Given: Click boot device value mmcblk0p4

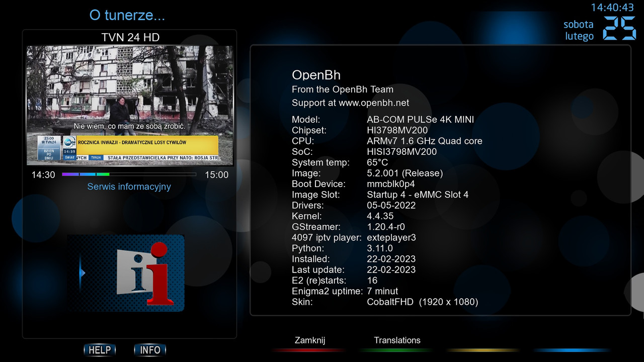Looking at the screenshot, I should pyautogui.click(x=391, y=184).
